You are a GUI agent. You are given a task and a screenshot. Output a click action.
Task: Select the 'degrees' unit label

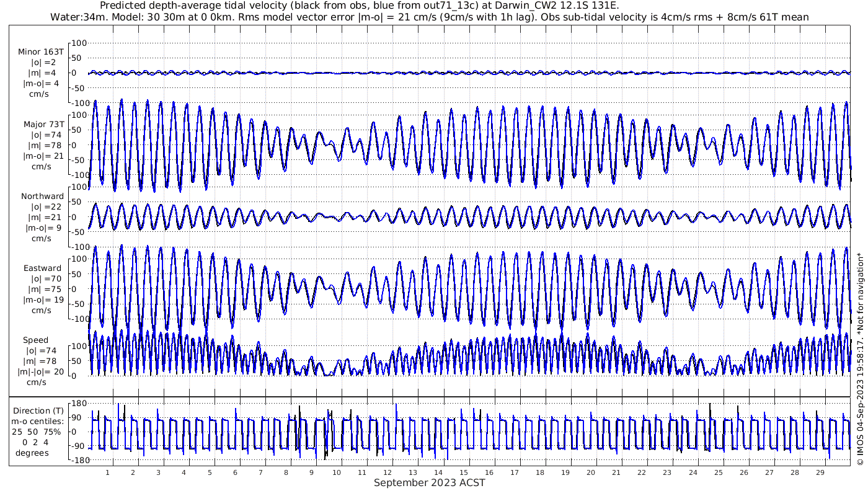[32, 453]
